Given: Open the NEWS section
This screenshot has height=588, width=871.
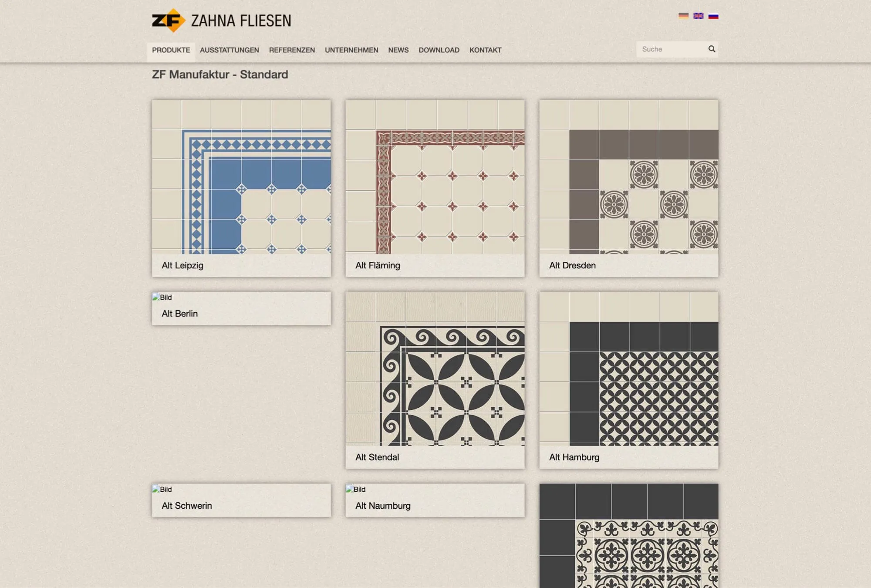Looking at the screenshot, I should point(398,50).
